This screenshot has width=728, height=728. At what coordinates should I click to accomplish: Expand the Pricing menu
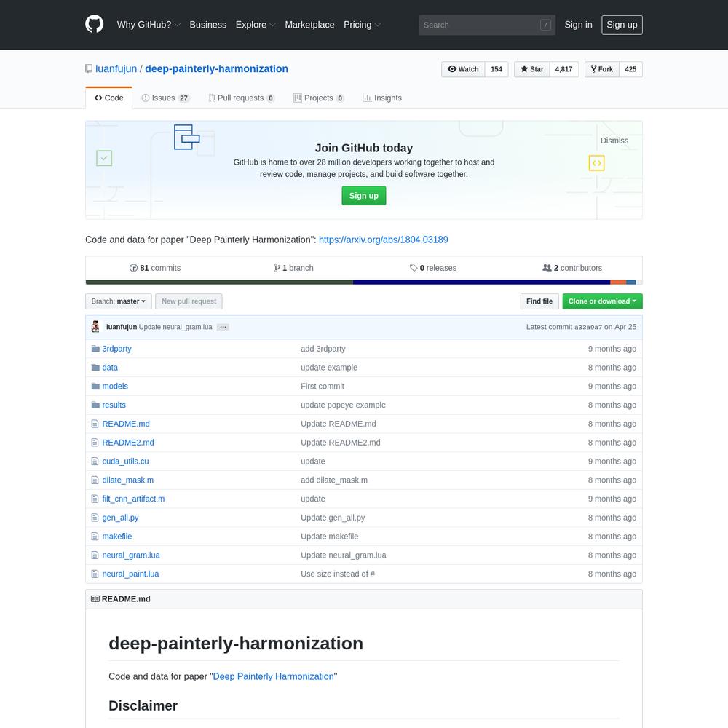click(x=362, y=25)
